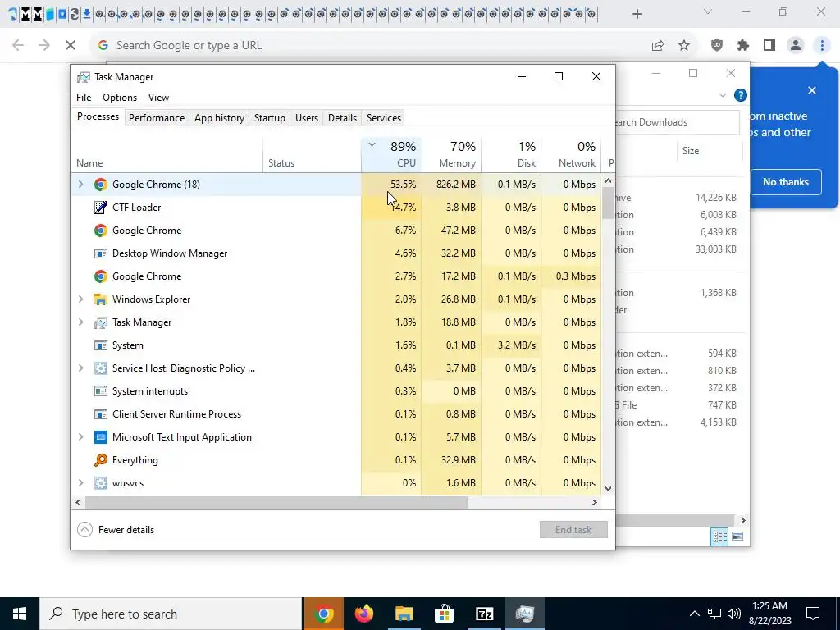This screenshot has height=630, width=840.
Task: Open Chrome extensions puzzle icon
Action: pyautogui.click(x=743, y=46)
